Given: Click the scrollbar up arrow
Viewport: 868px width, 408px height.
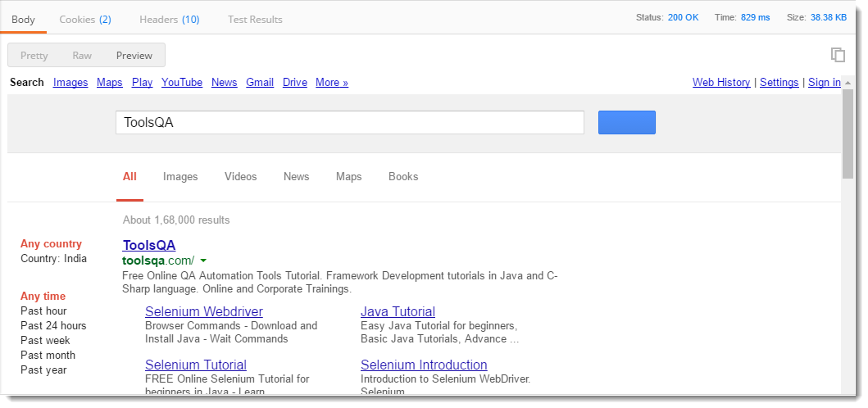Looking at the screenshot, I should tap(848, 83).
